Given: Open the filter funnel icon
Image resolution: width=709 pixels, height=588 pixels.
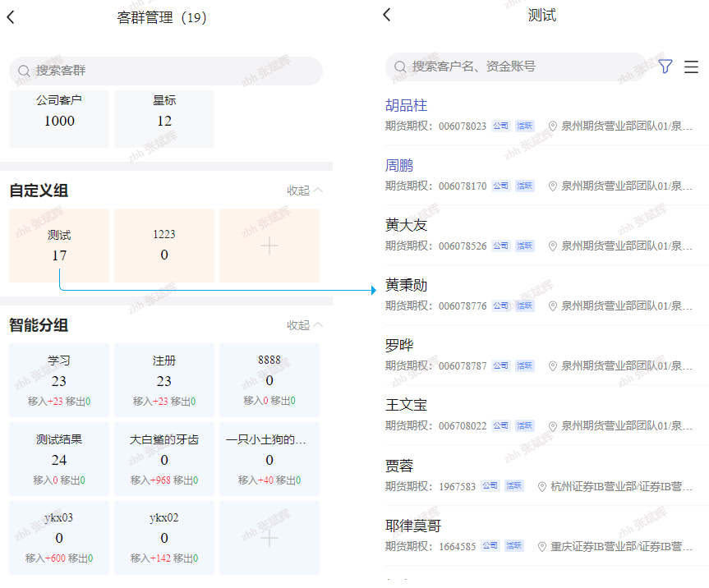Looking at the screenshot, I should (x=665, y=67).
